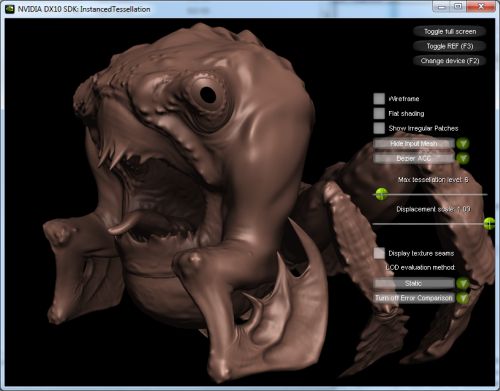Image resolution: width=500 pixels, height=391 pixels.
Task: Click the Toggle REF (F3) button
Action: pyautogui.click(x=449, y=46)
